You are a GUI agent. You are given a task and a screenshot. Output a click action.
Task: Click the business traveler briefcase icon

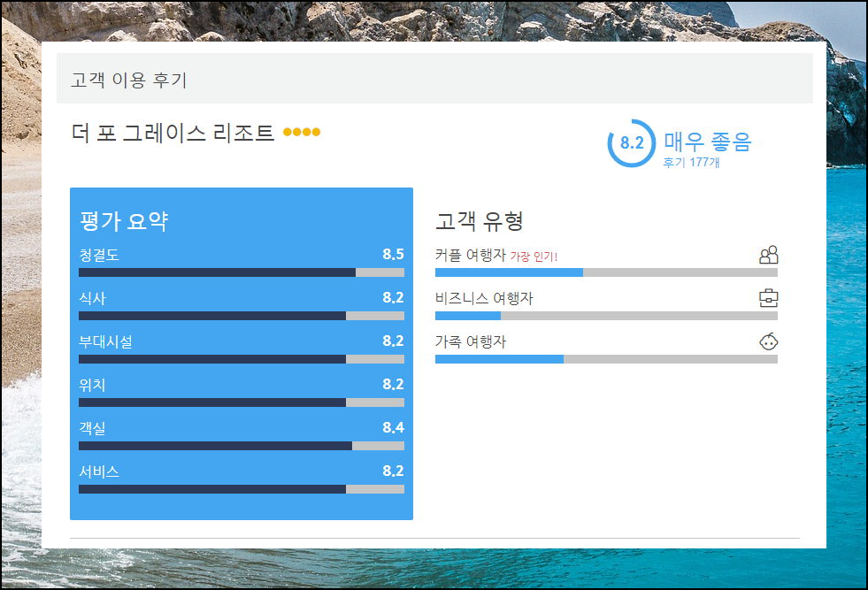[x=768, y=298]
